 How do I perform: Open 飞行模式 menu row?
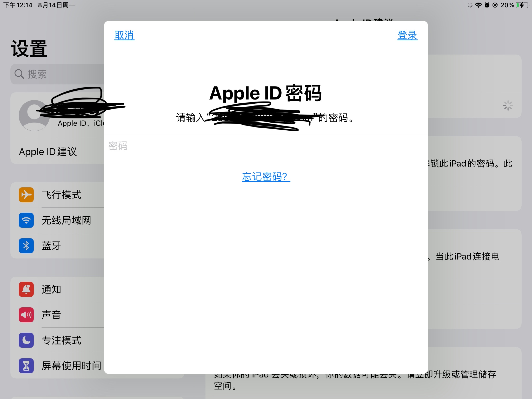click(x=62, y=195)
